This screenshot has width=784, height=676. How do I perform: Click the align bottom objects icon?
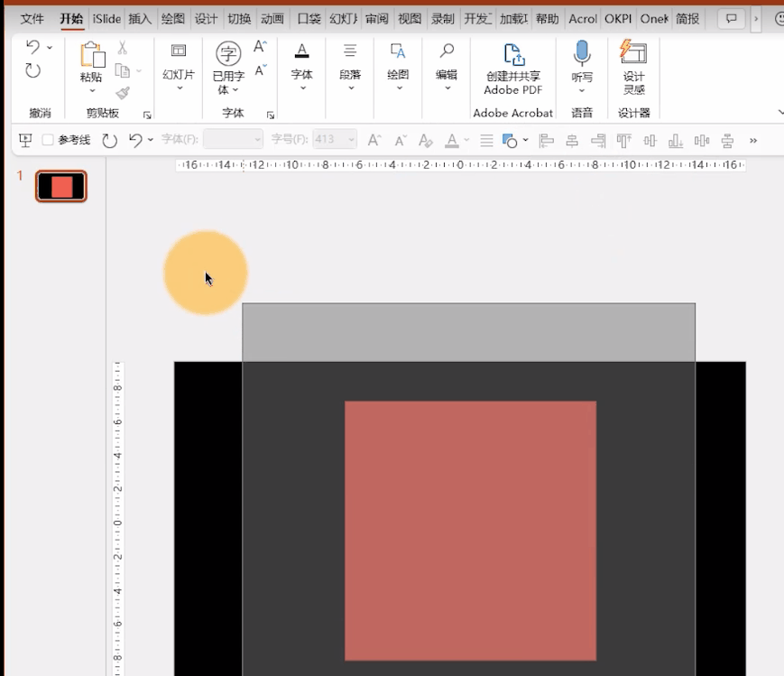tap(676, 141)
